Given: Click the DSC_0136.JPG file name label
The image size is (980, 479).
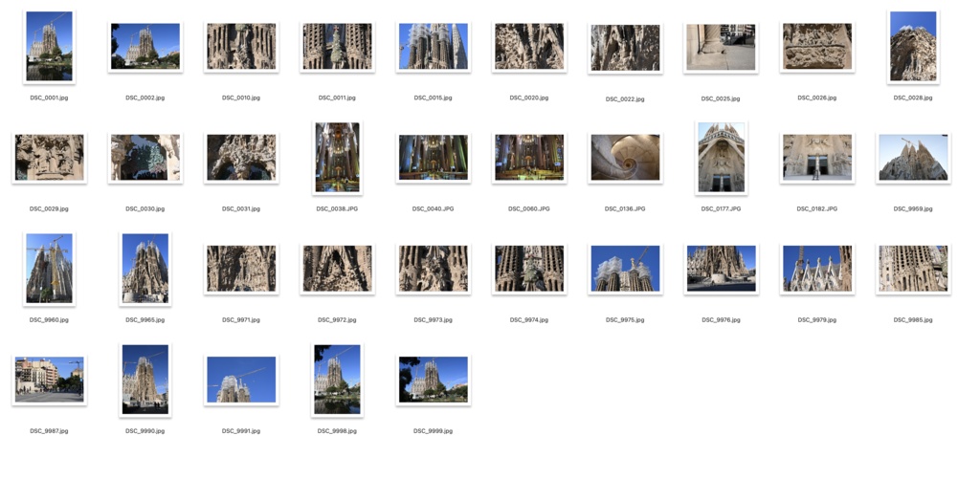Looking at the screenshot, I should [x=625, y=209].
